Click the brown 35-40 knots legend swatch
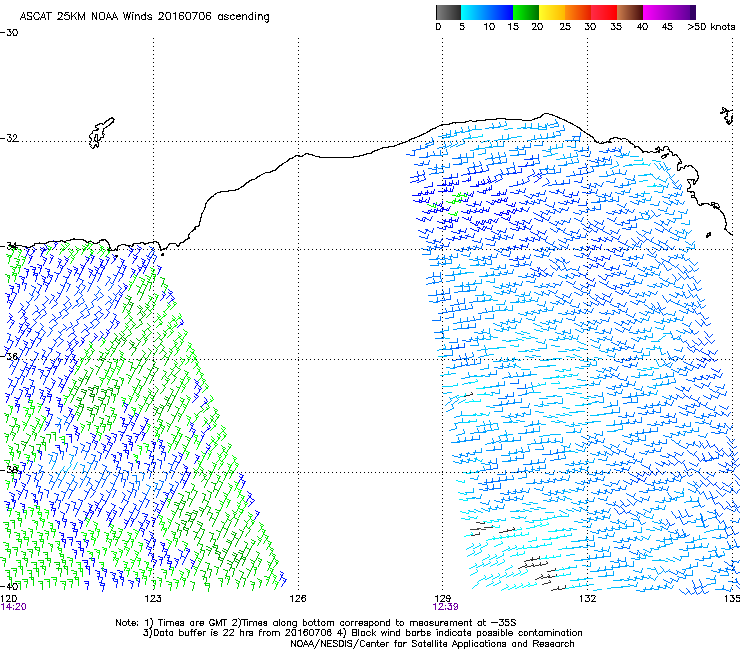740x650 pixels. click(630, 12)
